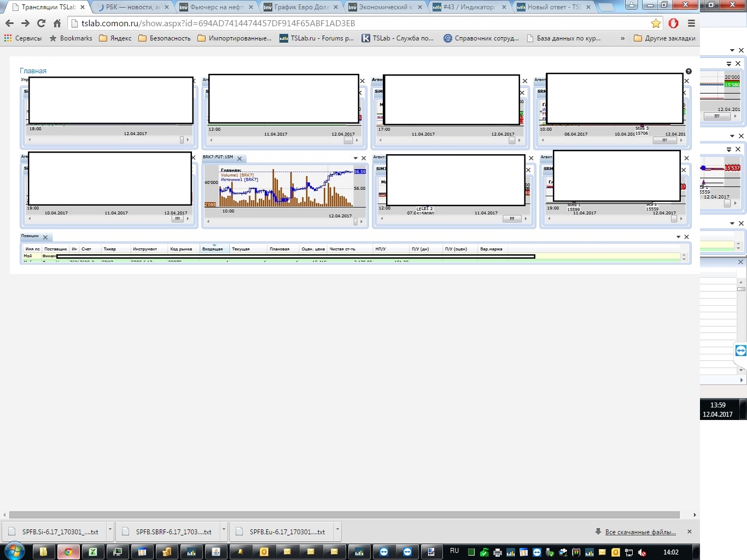Viewport: 747px width, 560px height.
Task: Open TSLab.ru - Forums bookmark
Action: click(x=317, y=38)
